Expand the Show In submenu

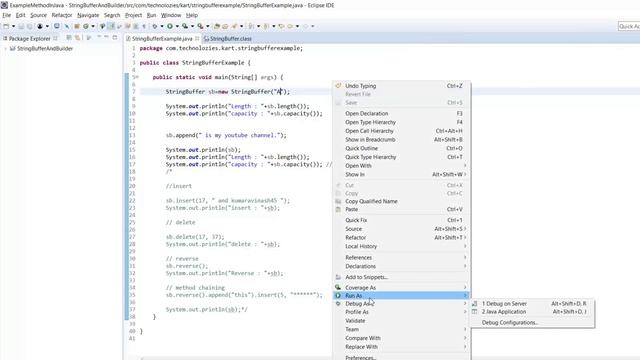402,174
